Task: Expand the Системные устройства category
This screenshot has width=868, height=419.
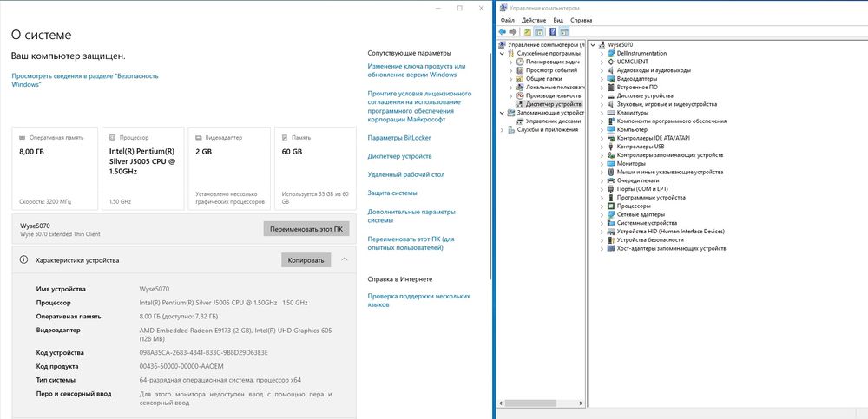Action: [x=602, y=223]
